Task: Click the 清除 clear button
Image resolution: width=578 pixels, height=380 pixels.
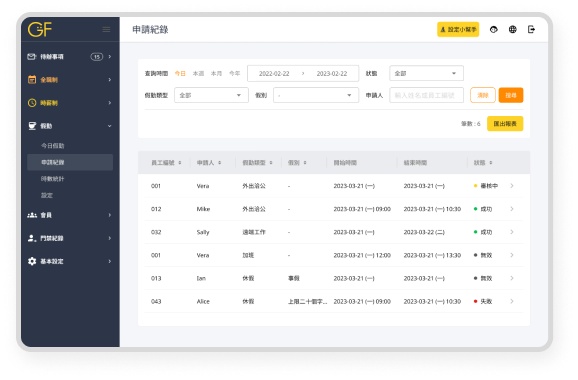Action: tap(483, 95)
